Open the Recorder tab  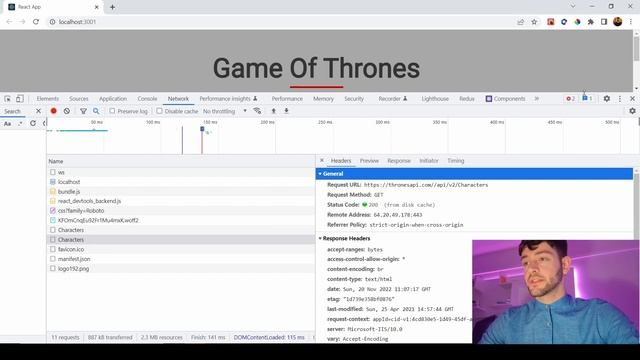393,99
